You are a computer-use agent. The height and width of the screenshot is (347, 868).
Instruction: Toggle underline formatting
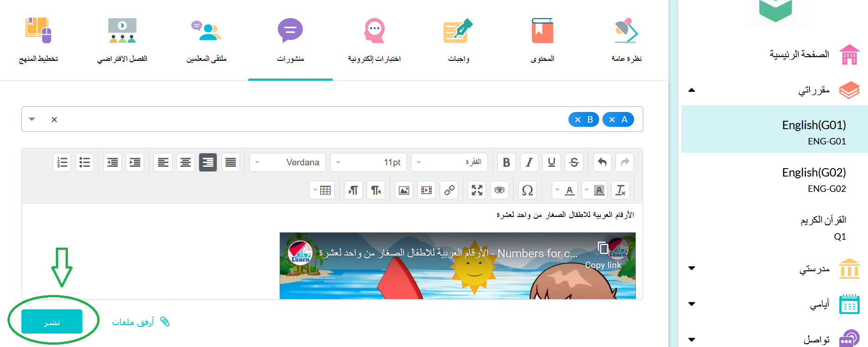pos(552,163)
